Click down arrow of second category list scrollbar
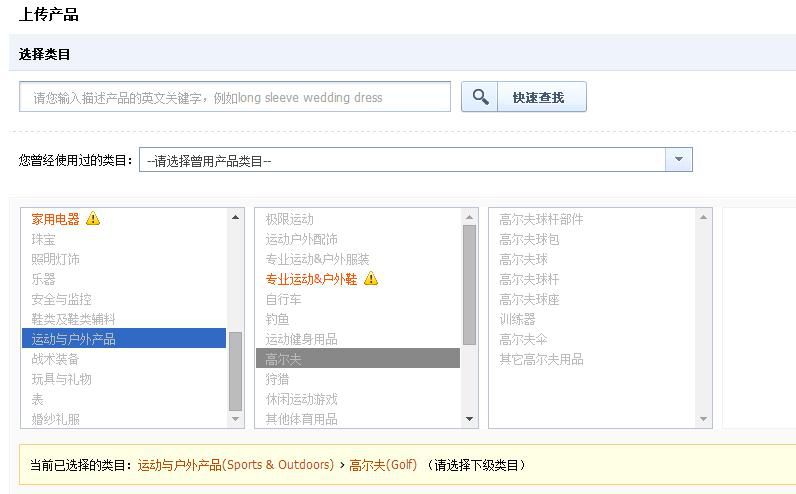 tap(469, 419)
